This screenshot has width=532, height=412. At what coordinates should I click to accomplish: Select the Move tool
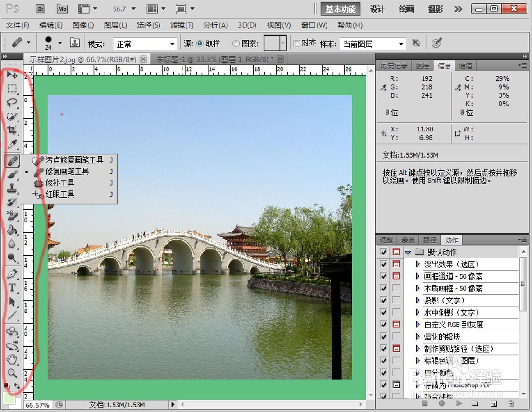[x=12, y=75]
